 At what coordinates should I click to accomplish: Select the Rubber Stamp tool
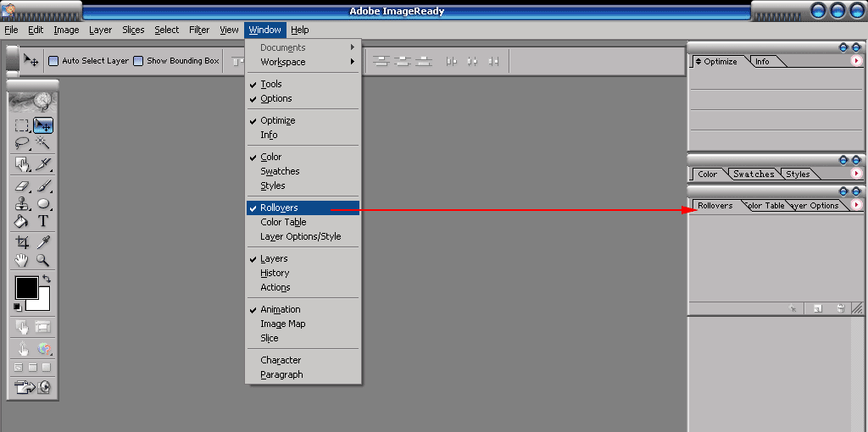22,203
